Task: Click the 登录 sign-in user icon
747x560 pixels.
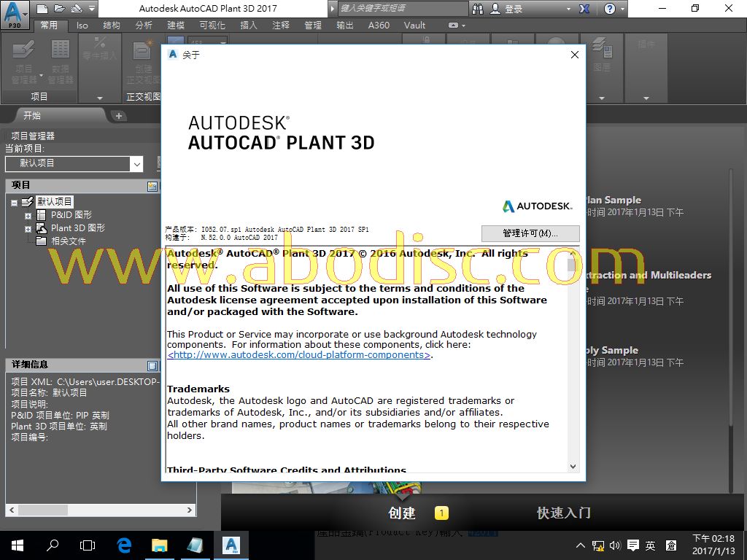Action: pyautogui.click(x=495, y=9)
